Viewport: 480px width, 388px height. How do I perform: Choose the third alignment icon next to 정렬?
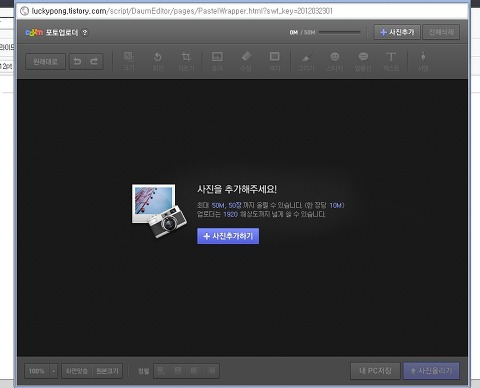[194, 370]
